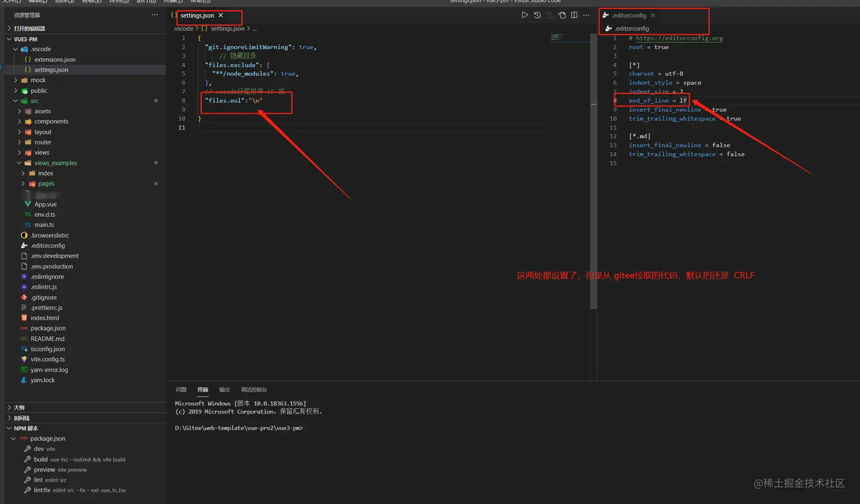Click the Split Editor icon
The height and width of the screenshot is (504, 860).
coord(574,15)
